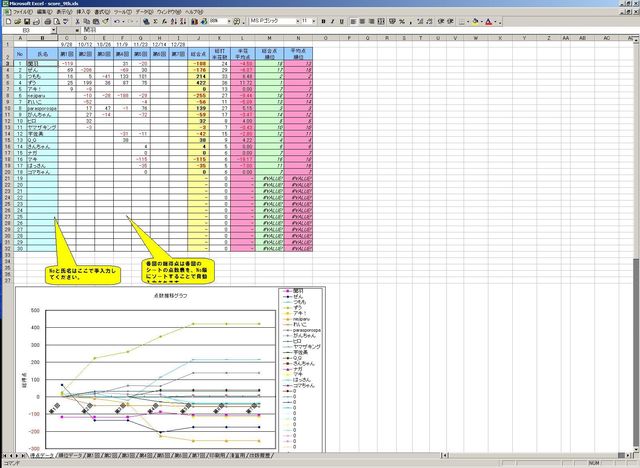The height and width of the screenshot is (468, 640).
Task: Select the column B header
Action: pyautogui.click(x=42, y=38)
